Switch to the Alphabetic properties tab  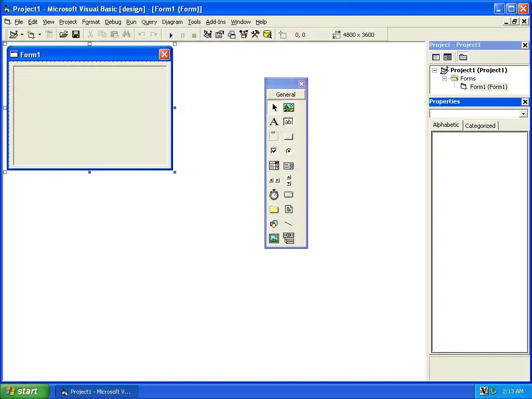[x=446, y=125]
